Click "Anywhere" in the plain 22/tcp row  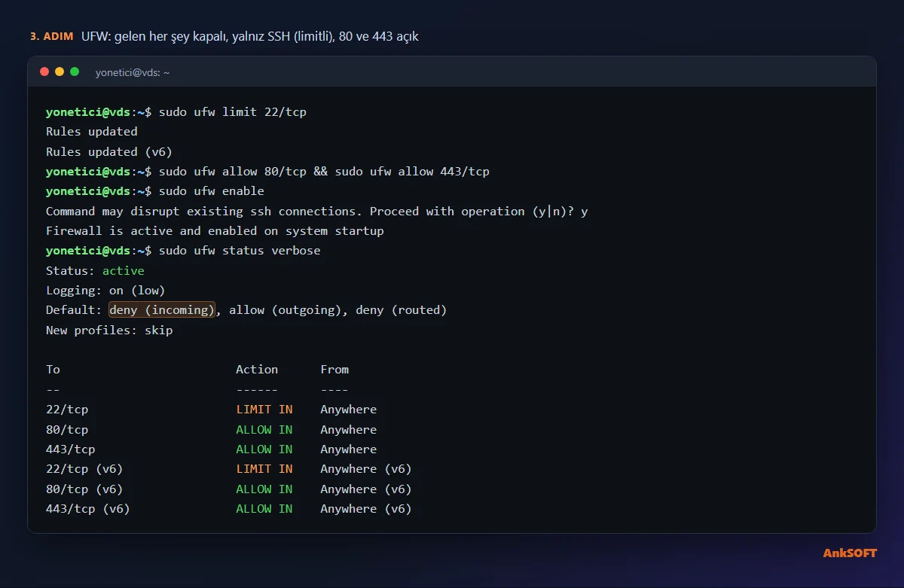click(349, 410)
